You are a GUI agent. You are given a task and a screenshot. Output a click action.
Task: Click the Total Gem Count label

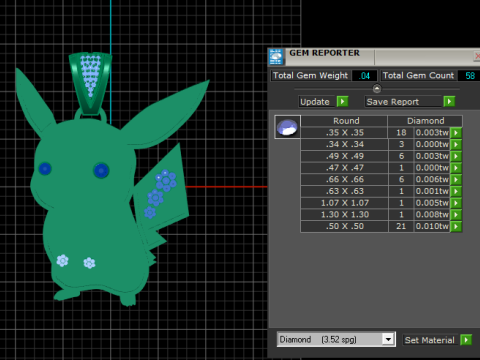coord(418,76)
